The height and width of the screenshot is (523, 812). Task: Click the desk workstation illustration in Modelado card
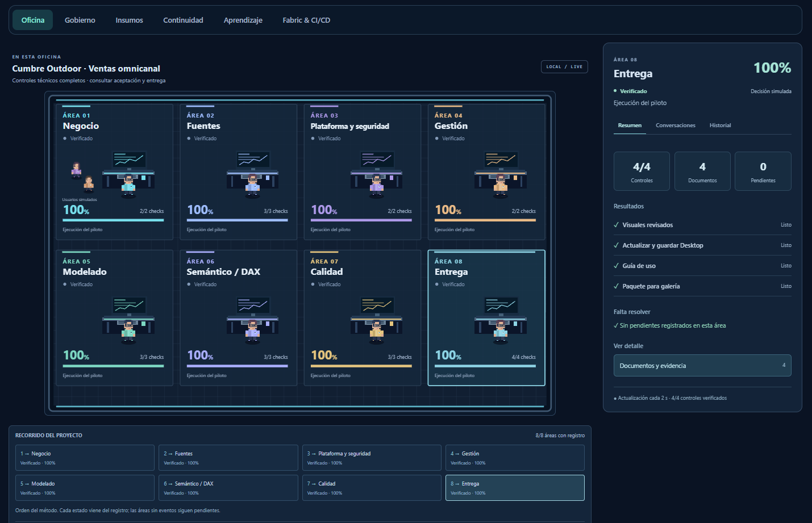tap(128, 320)
